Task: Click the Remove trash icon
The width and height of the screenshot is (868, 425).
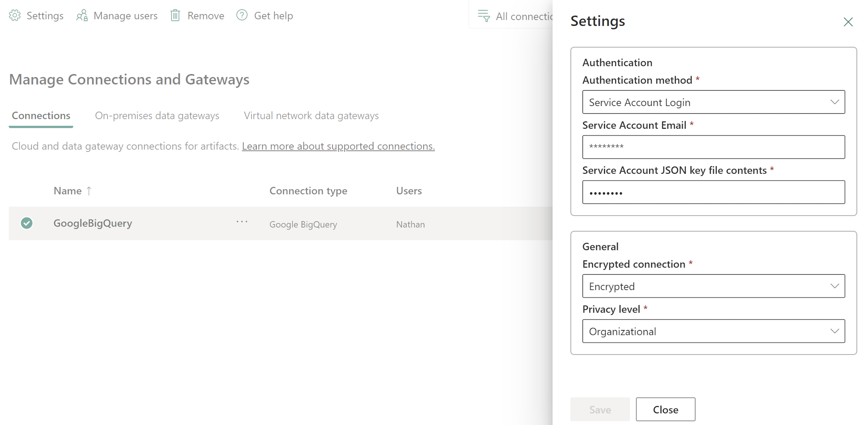Action: tap(175, 15)
